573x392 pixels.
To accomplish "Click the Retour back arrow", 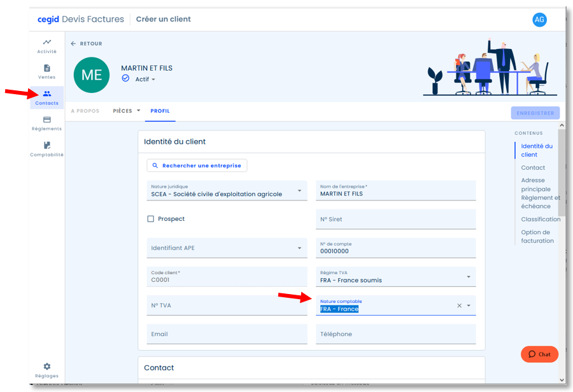I will coord(73,43).
